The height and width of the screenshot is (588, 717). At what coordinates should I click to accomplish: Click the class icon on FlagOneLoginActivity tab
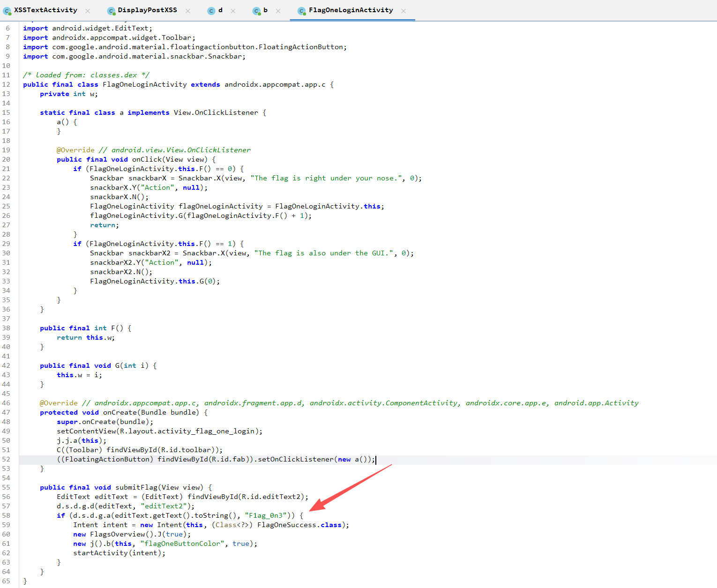click(x=301, y=11)
